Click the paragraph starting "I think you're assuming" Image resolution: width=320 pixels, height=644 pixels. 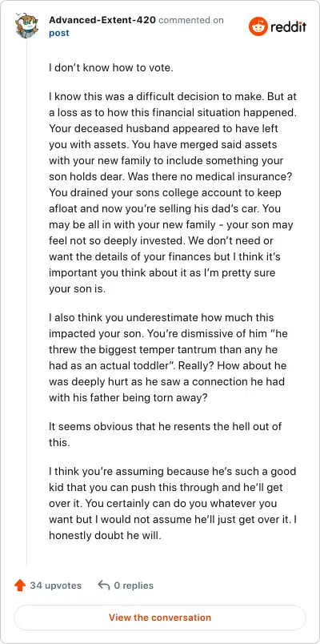click(x=173, y=504)
